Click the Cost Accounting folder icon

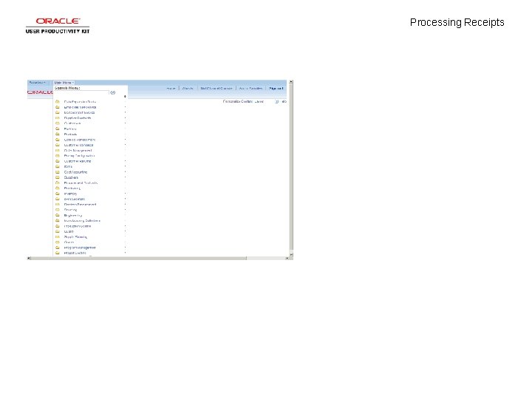click(58, 172)
